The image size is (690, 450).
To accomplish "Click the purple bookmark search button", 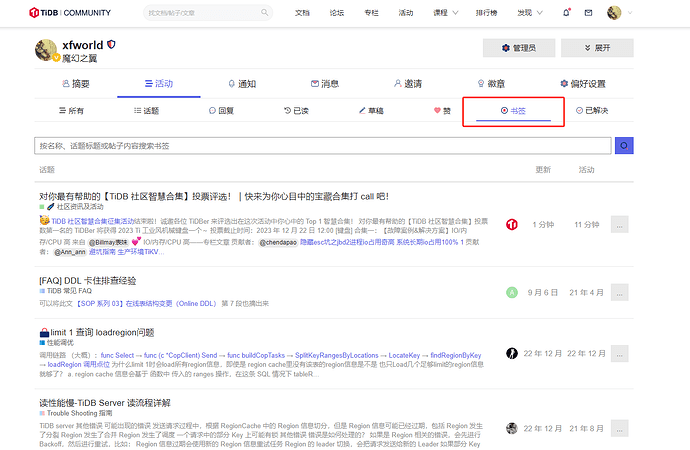I will pyautogui.click(x=626, y=145).
